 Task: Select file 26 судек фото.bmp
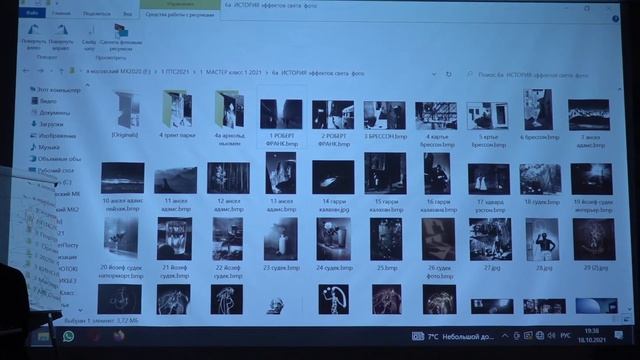pyautogui.click(x=438, y=249)
